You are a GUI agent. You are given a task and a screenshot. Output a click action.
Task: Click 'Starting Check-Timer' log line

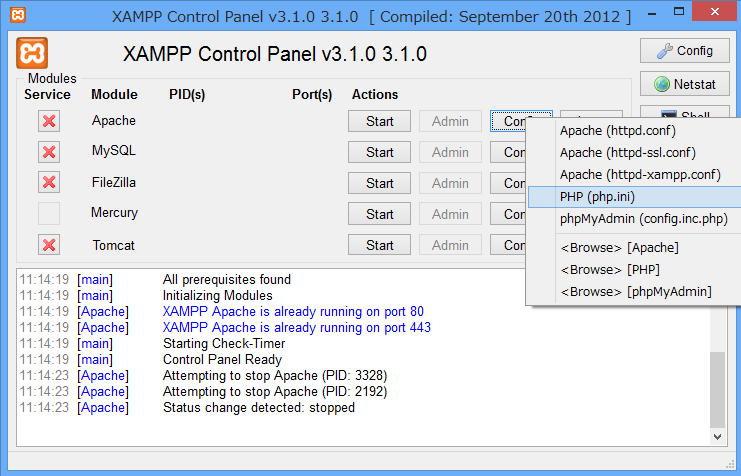[224, 344]
